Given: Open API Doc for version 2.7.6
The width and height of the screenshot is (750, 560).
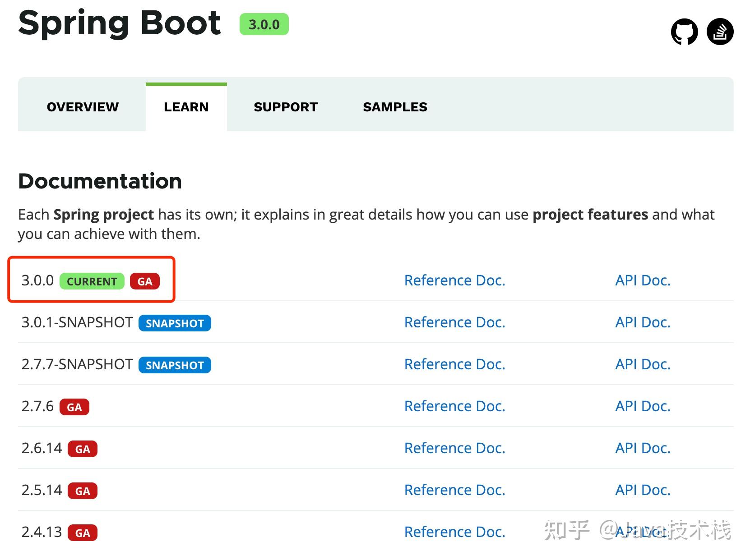Looking at the screenshot, I should click(x=643, y=406).
